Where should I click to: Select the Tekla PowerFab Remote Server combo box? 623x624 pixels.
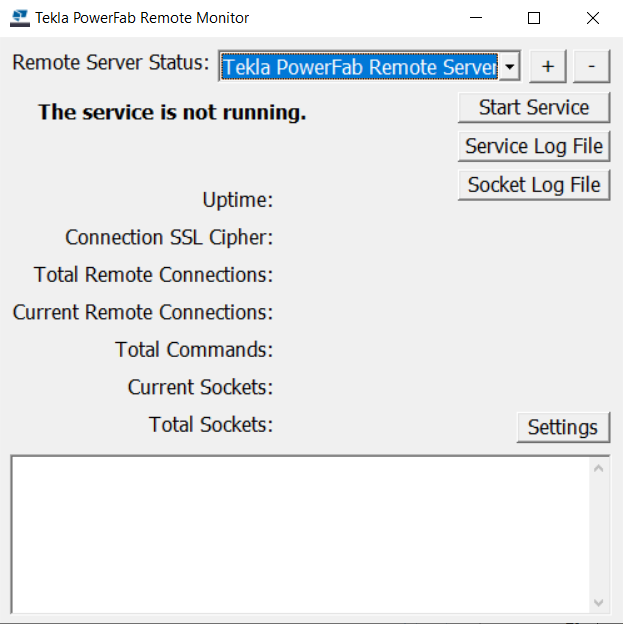pos(359,67)
